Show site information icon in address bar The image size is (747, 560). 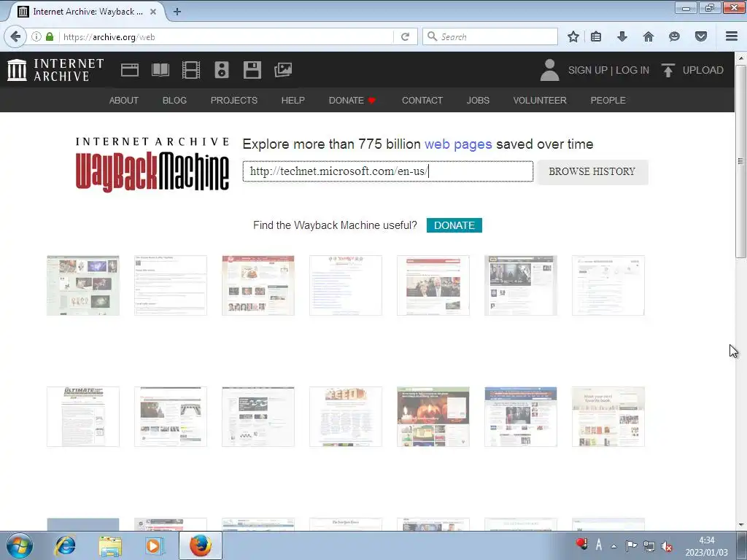coord(36,36)
